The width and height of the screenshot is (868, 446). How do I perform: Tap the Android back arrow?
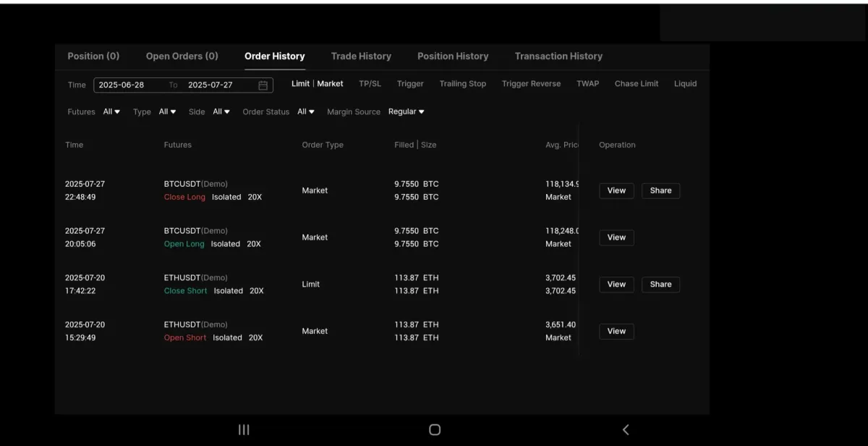[x=626, y=429]
